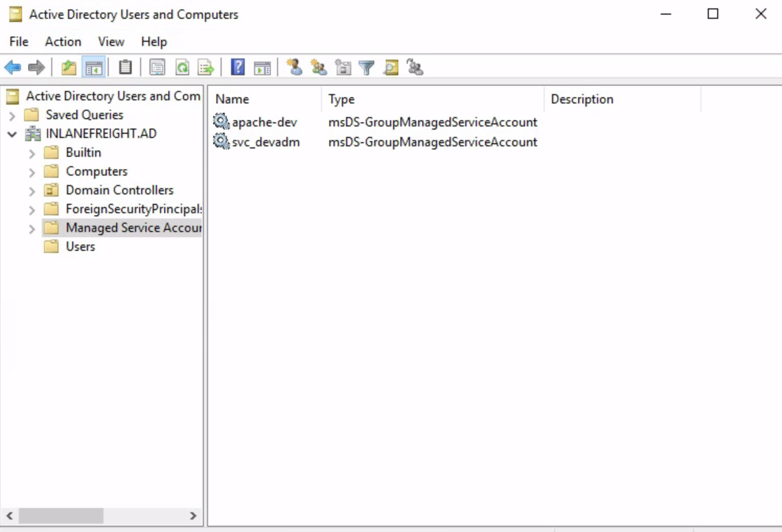Open Help via the question mark icon
The width and height of the screenshot is (782, 532).
point(238,67)
